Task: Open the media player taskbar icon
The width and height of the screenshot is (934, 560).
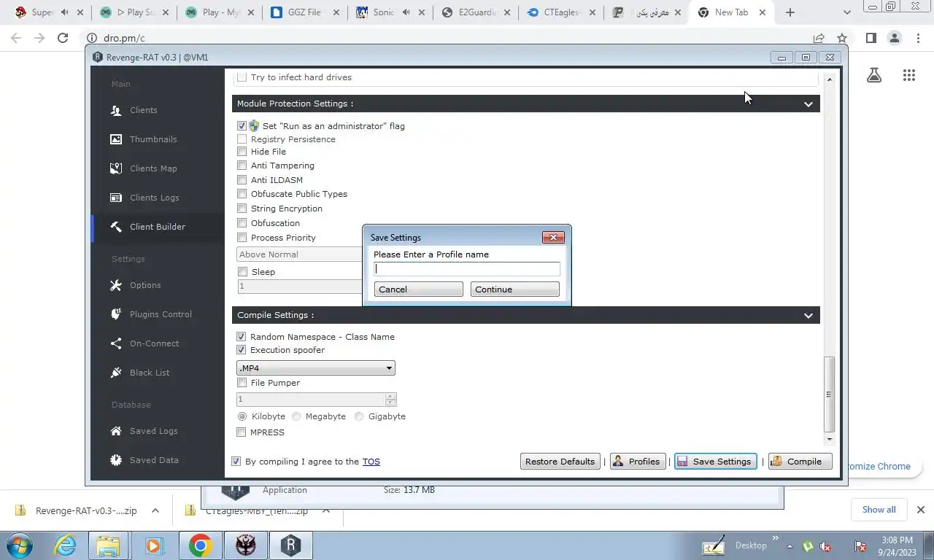Action: (153, 545)
